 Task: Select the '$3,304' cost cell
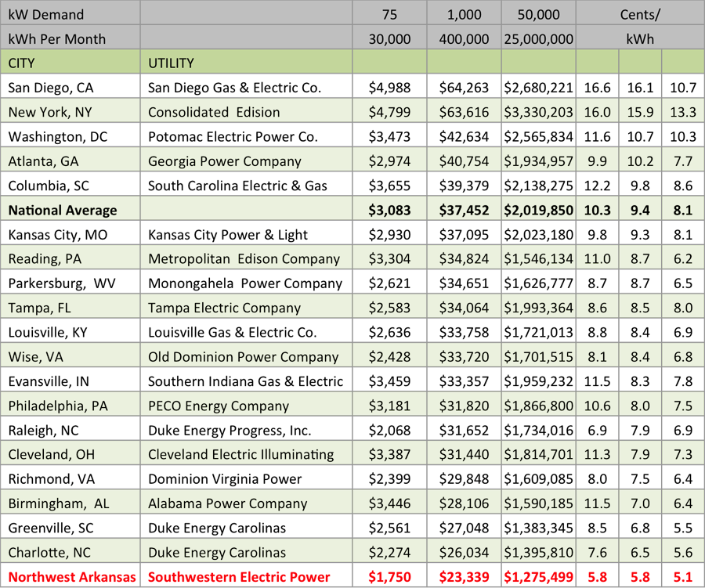[x=389, y=258]
